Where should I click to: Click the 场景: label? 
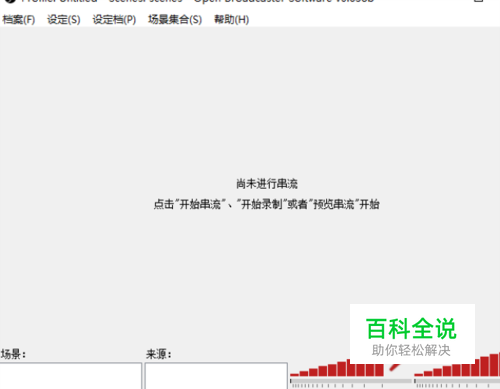pos(13,354)
